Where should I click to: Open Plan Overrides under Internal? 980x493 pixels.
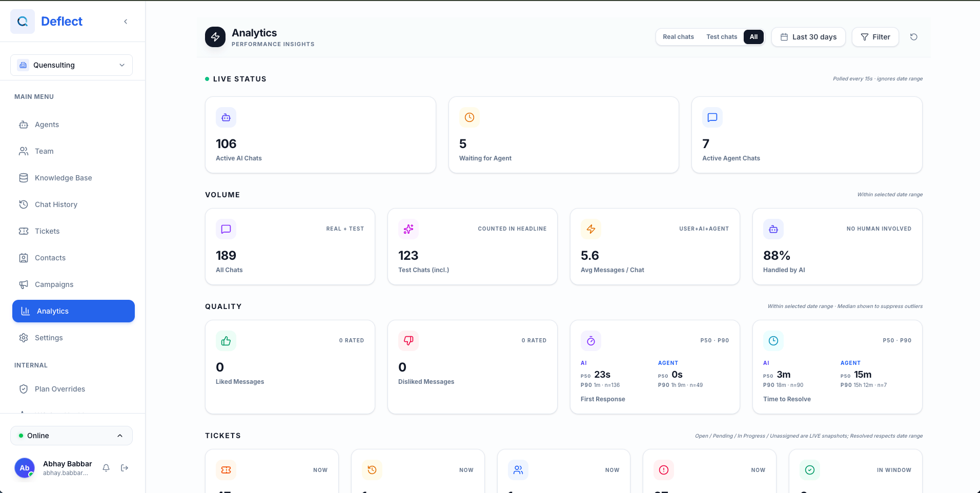click(73, 389)
